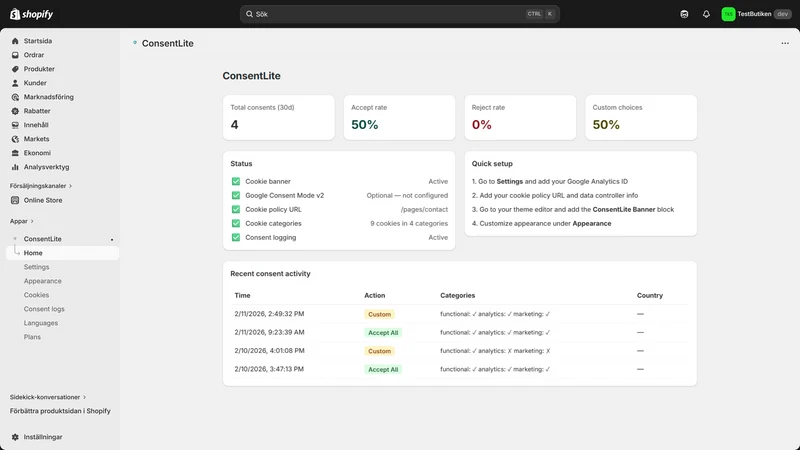Open the Consent logs page
The height and width of the screenshot is (450, 800).
44,309
